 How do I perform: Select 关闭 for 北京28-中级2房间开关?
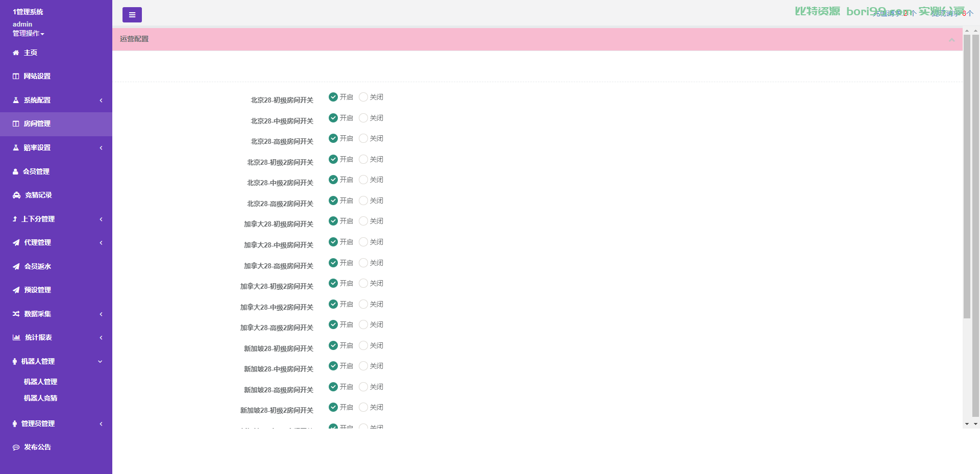[363, 180]
